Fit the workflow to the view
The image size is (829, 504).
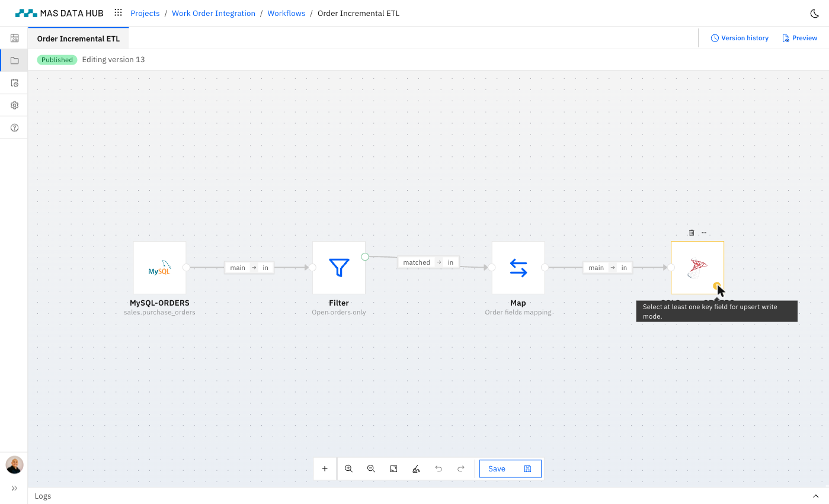point(393,469)
